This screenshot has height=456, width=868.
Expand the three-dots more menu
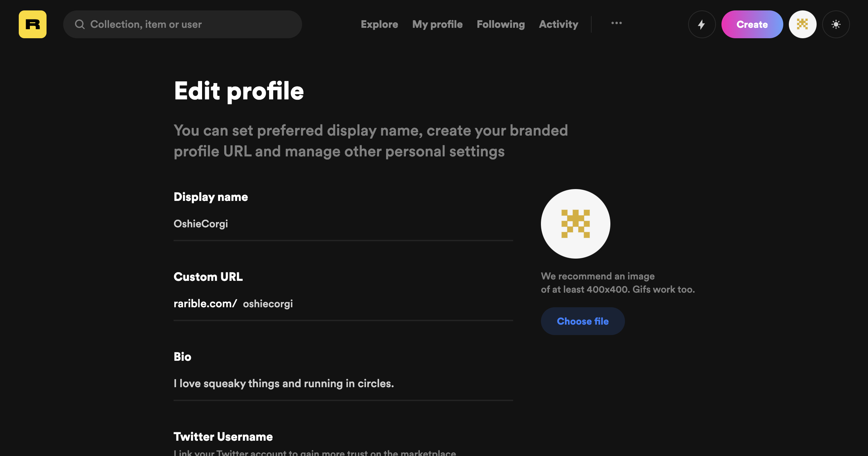pyautogui.click(x=616, y=23)
